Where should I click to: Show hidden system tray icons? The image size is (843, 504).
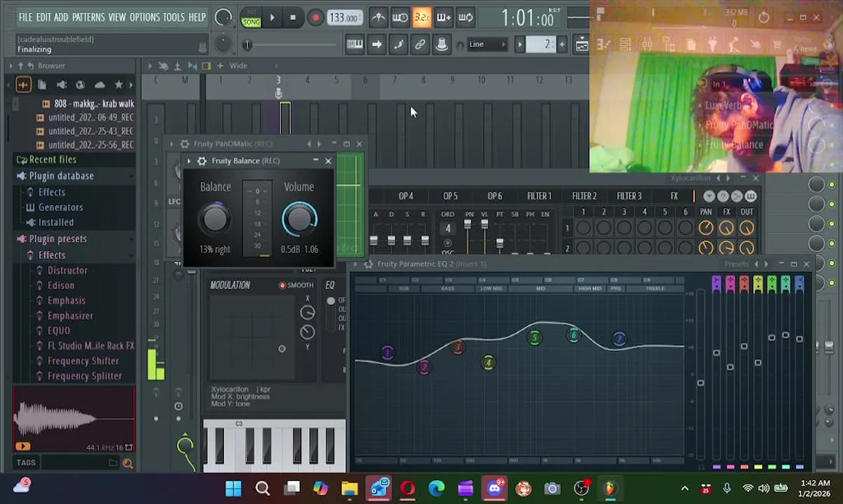pyautogui.click(x=685, y=489)
